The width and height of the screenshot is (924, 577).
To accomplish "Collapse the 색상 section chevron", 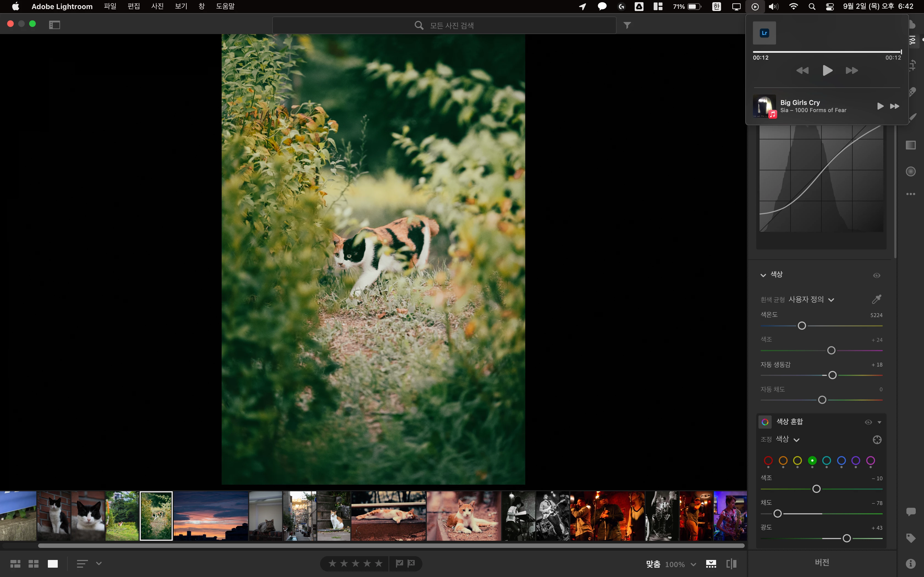I will point(763,275).
